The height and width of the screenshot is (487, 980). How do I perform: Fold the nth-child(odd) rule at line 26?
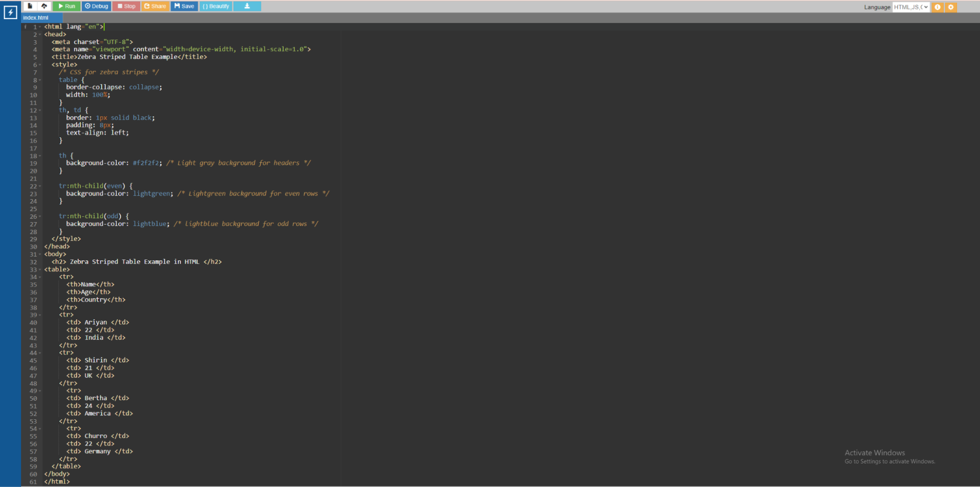pyautogui.click(x=40, y=216)
